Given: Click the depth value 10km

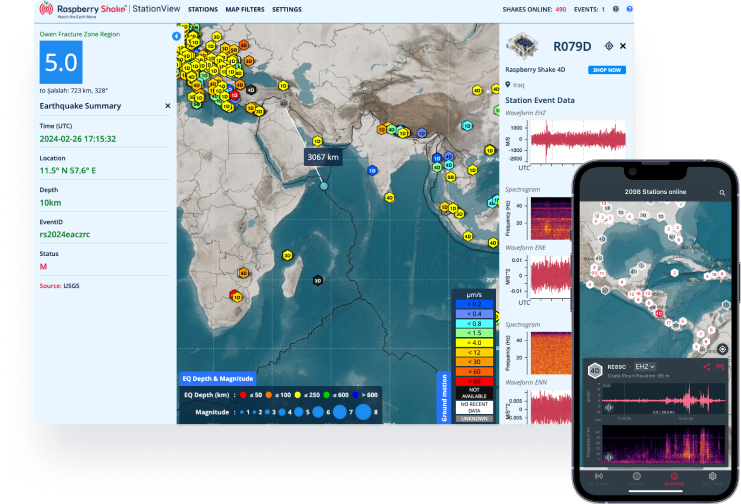Looking at the screenshot, I should (x=50, y=202).
